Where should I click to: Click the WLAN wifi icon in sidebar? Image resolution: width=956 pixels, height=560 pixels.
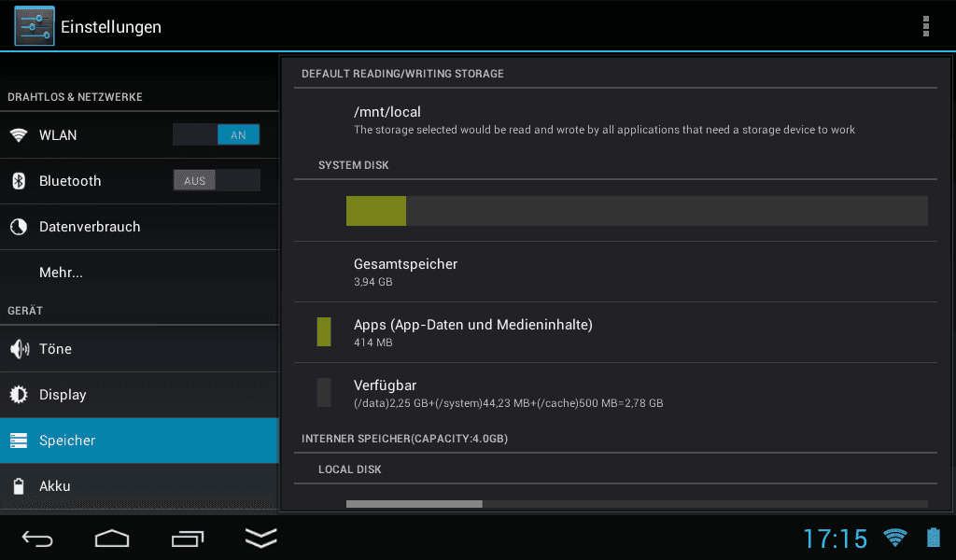click(19, 134)
